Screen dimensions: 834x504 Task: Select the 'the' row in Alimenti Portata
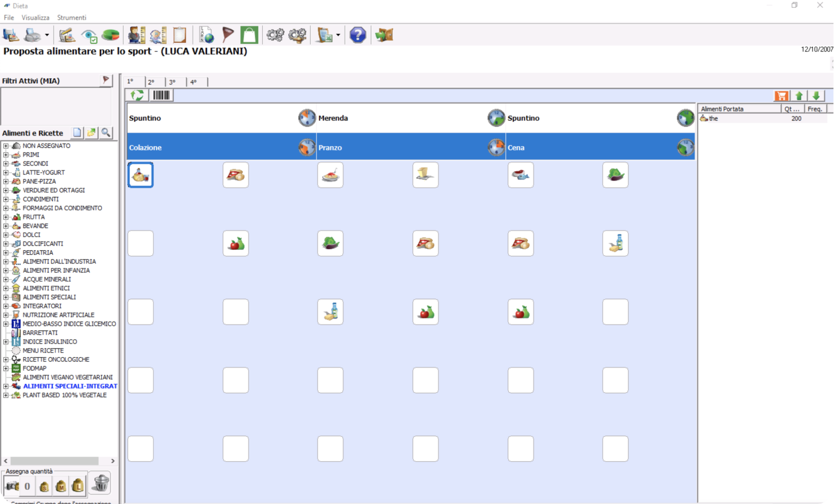coord(763,119)
